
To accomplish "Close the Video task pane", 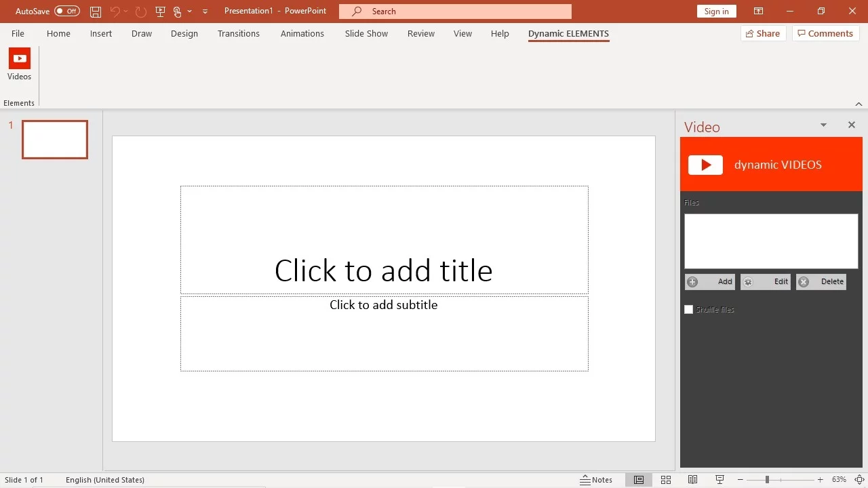I will [x=852, y=125].
